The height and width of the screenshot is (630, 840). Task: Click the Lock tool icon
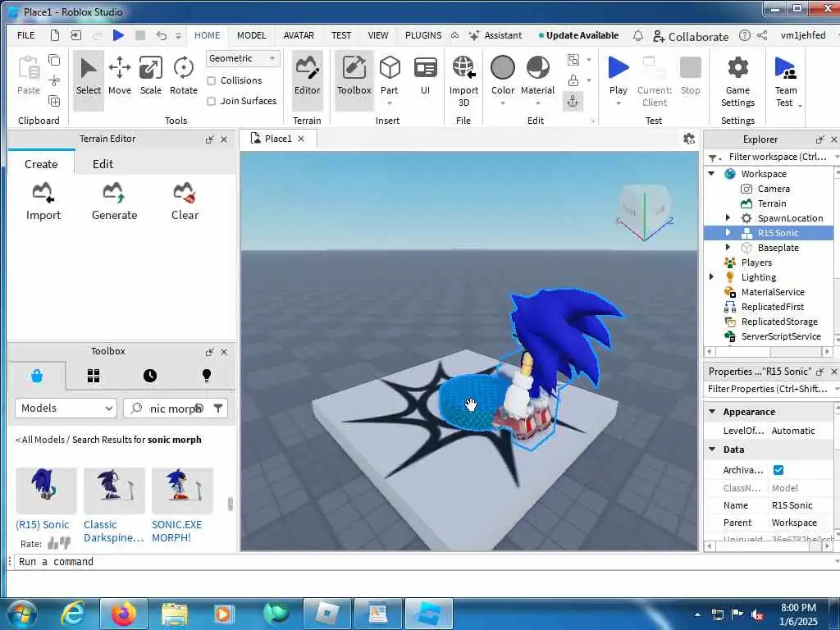click(x=573, y=80)
